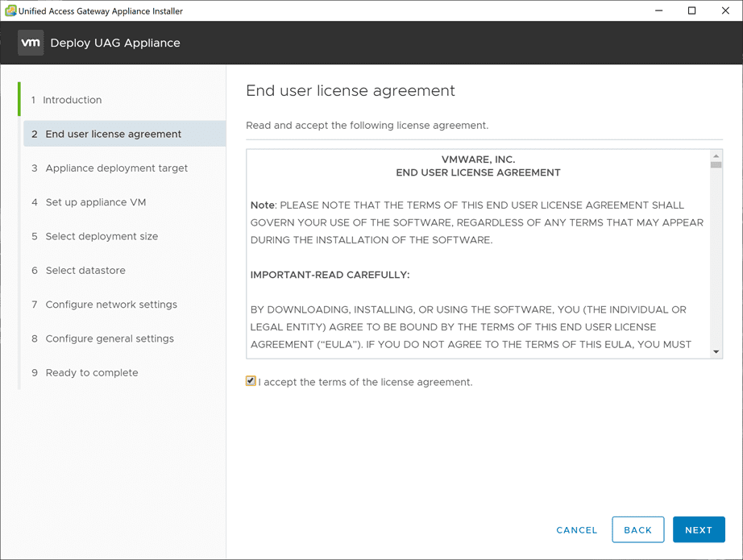Screen dimensions: 743x560
Task: Go to Configure network settings step
Action: [111, 305]
